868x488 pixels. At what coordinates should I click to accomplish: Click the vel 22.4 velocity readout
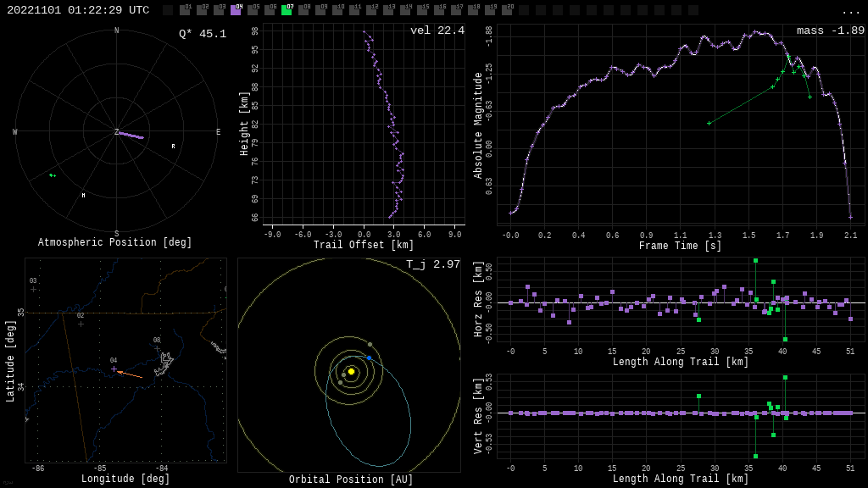pos(437,30)
